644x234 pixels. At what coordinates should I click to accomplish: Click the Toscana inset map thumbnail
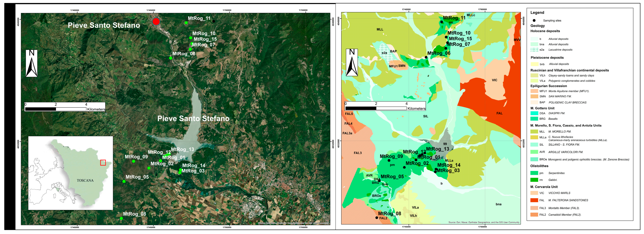(x=71, y=173)
